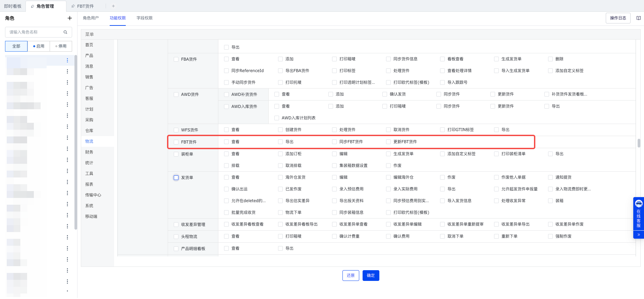Image resolution: width=644 pixels, height=299 pixels.
Task: Enable the 发货单 checkbox
Action: pos(176,178)
